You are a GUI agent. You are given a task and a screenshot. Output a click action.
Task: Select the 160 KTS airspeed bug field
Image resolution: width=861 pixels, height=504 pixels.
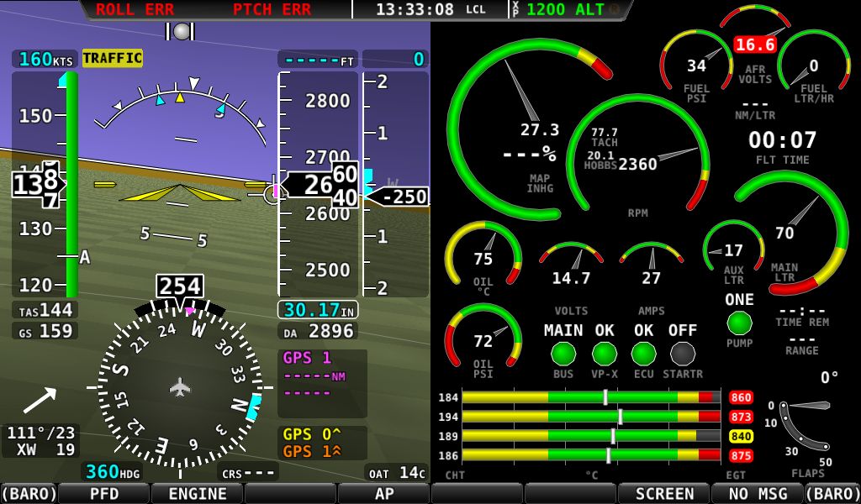tap(45, 60)
